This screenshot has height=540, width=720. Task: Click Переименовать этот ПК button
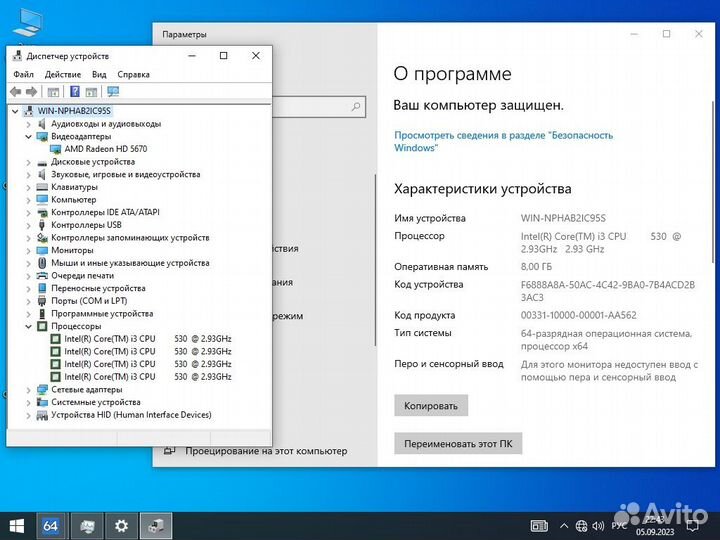pyautogui.click(x=458, y=444)
